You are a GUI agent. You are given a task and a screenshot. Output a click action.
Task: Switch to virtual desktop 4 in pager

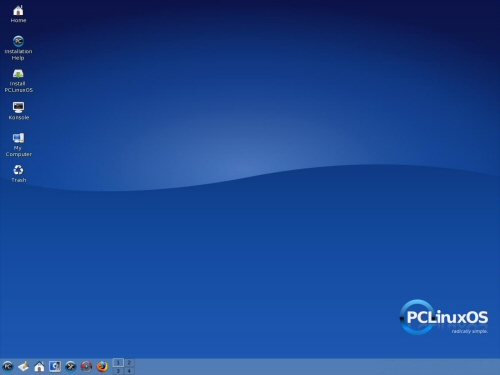click(129, 371)
